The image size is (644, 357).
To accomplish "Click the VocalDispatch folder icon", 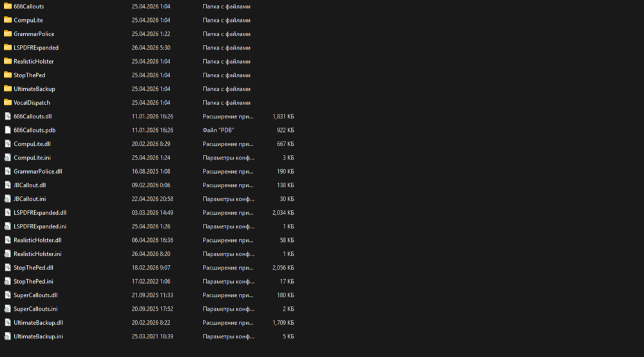I will tap(7, 102).
